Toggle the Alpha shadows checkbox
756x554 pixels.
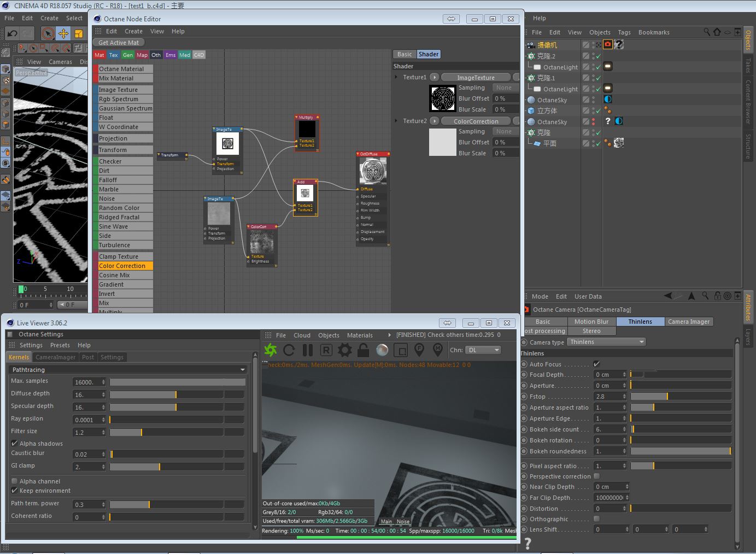pos(14,444)
